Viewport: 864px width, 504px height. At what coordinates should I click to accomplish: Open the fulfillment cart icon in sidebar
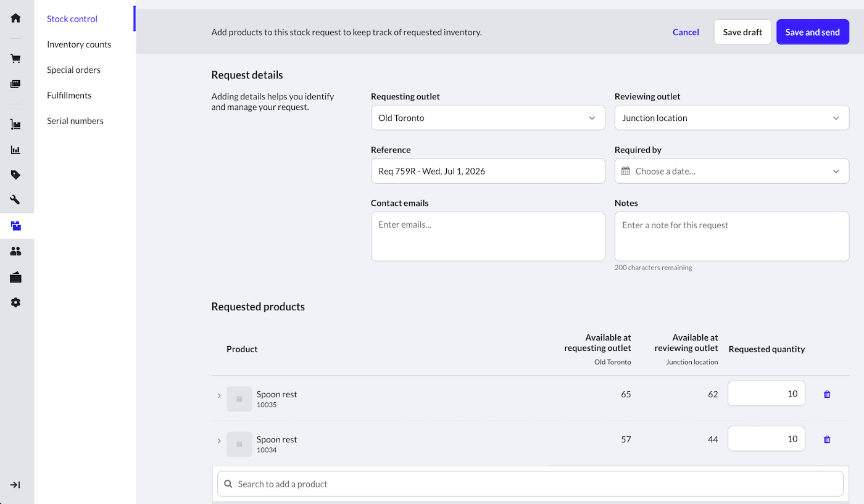tap(15, 125)
